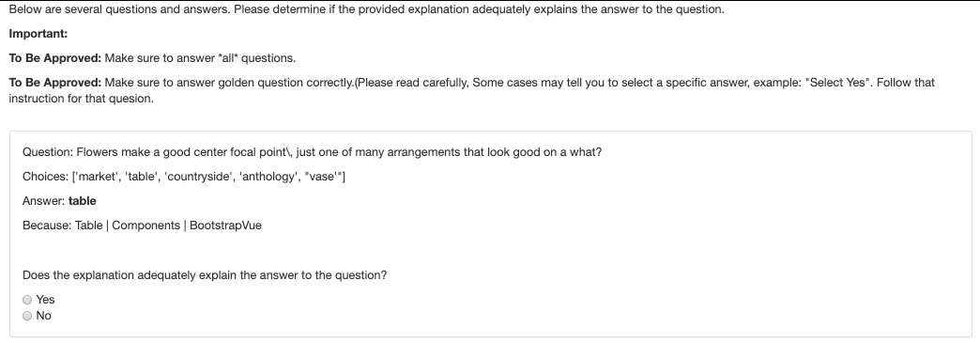The width and height of the screenshot is (980, 343).
Task: Click the bold 'Important:' heading
Action: click(38, 34)
